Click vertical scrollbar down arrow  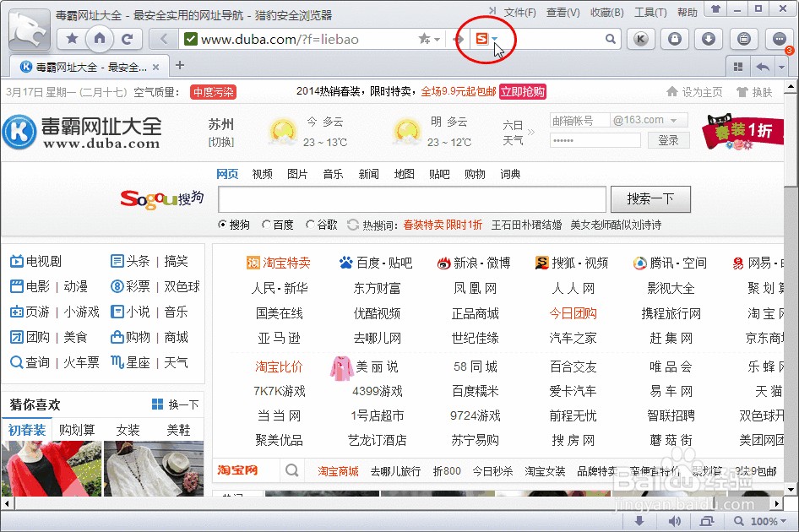pyautogui.click(x=791, y=489)
